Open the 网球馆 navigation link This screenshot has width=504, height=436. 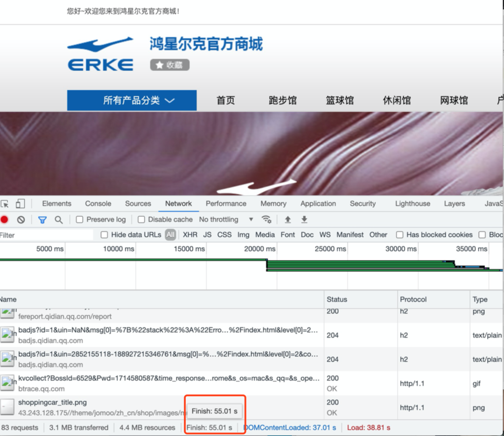point(454,100)
